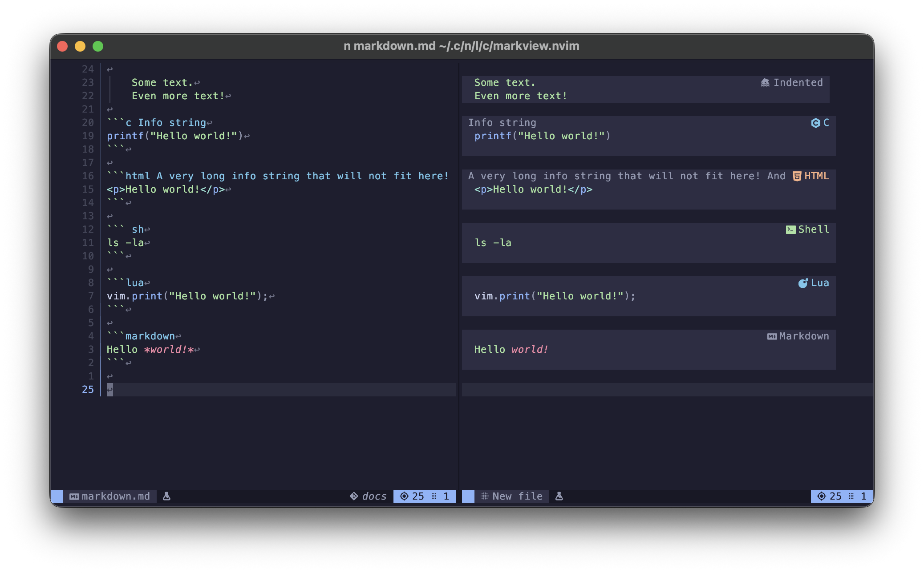The image size is (924, 573).
Task: Click the italic world! text in preview
Action: pyautogui.click(x=530, y=350)
